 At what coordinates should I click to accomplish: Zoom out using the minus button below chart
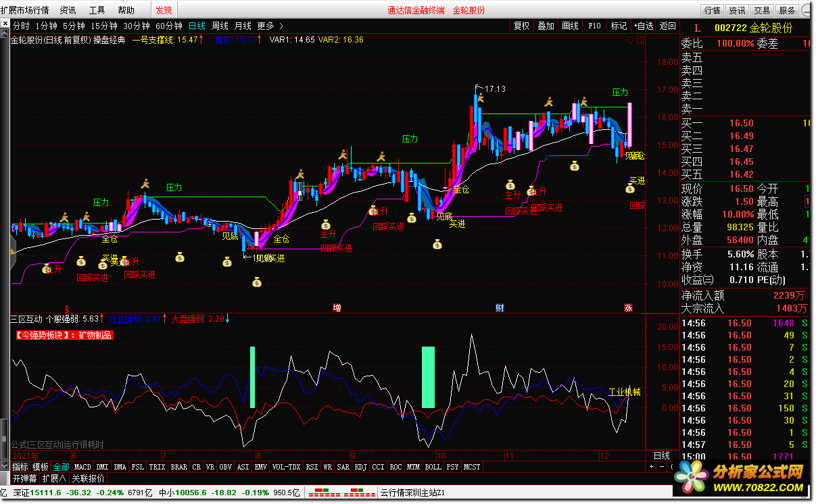click(661, 467)
